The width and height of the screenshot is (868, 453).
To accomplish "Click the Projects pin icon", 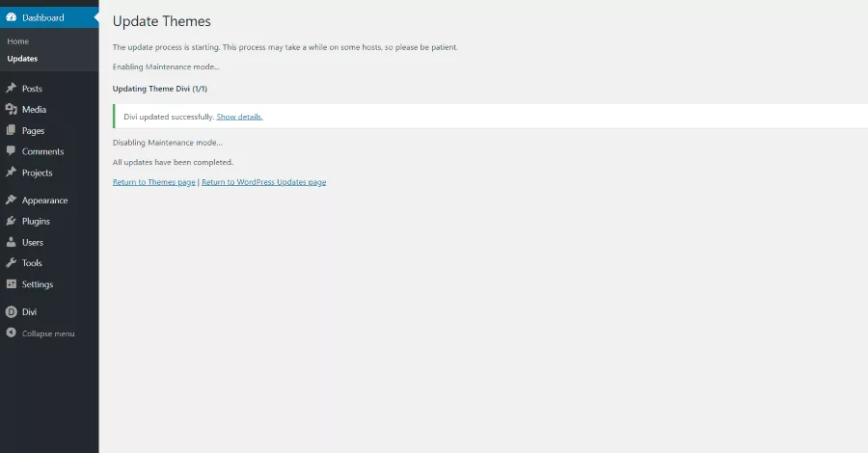I will (x=11, y=172).
